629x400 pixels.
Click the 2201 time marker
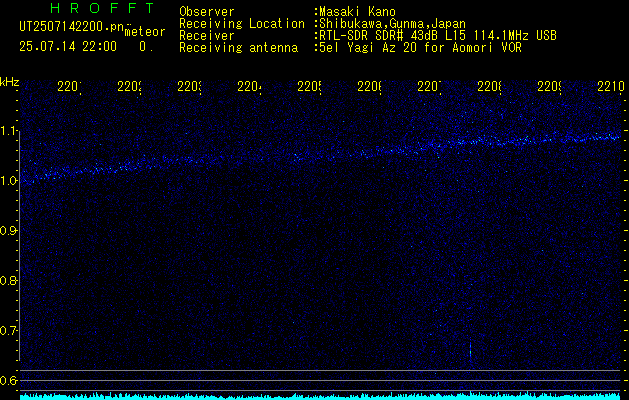(69, 86)
